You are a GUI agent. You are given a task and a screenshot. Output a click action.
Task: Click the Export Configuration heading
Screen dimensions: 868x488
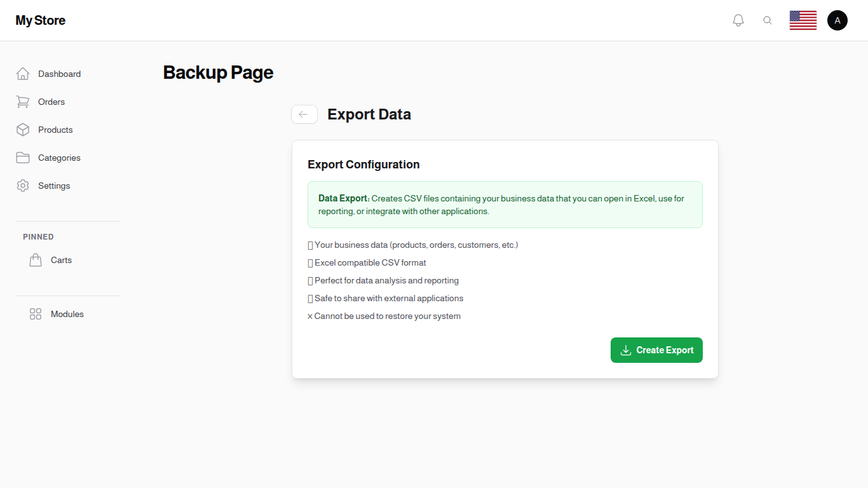[363, 165]
